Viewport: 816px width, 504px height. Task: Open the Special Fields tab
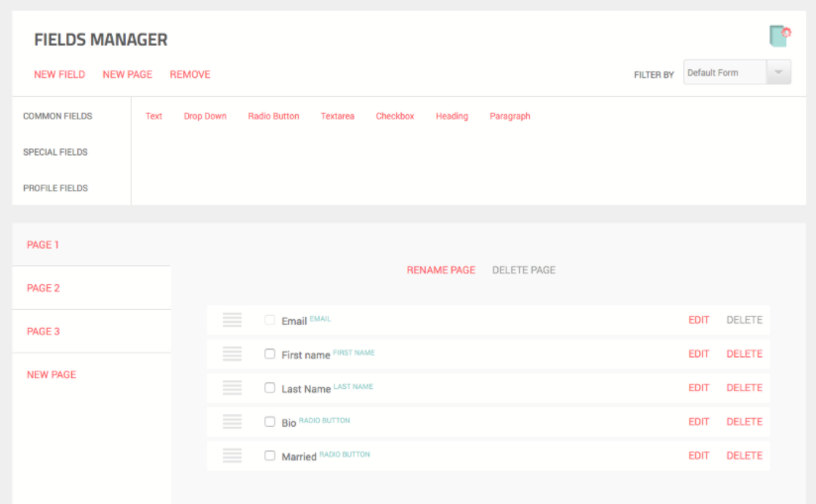pyautogui.click(x=55, y=151)
